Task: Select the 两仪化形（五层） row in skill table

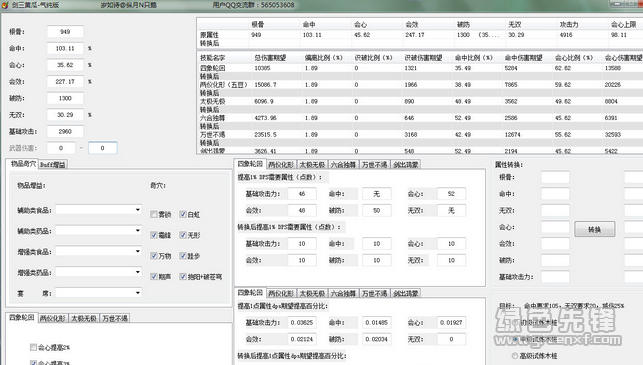Action: (x=420, y=84)
